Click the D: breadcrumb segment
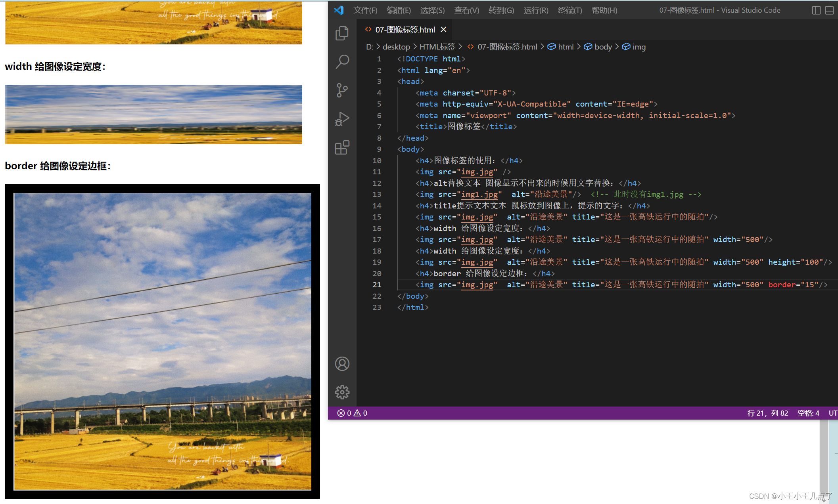The width and height of the screenshot is (838, 504). 370,47
